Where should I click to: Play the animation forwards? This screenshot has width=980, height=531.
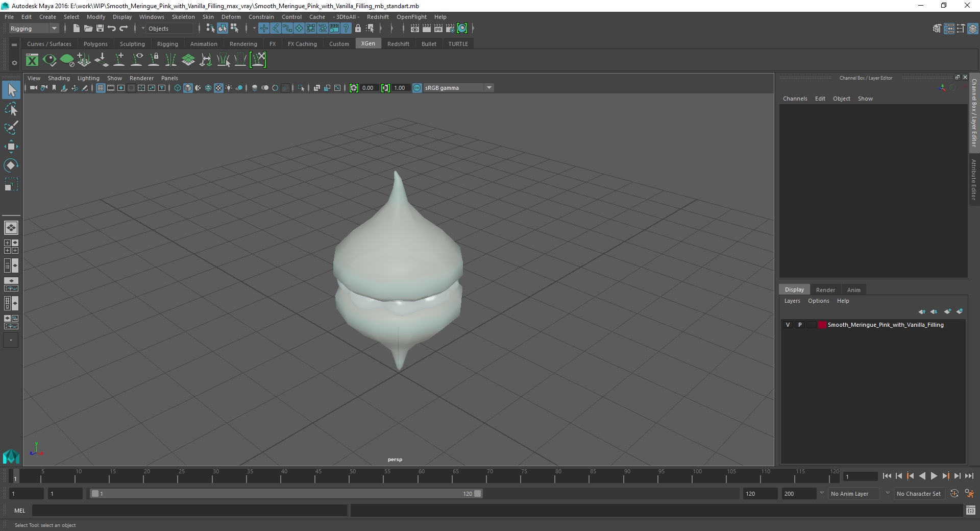pos(934,476)
